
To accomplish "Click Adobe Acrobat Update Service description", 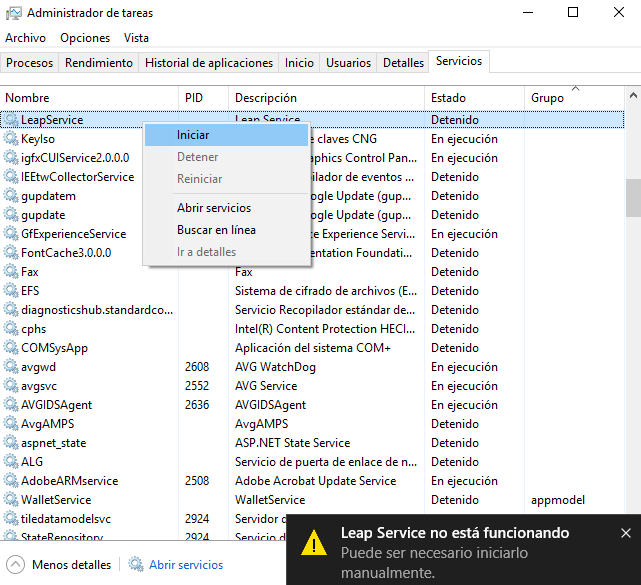I will [x=315, y=481].
